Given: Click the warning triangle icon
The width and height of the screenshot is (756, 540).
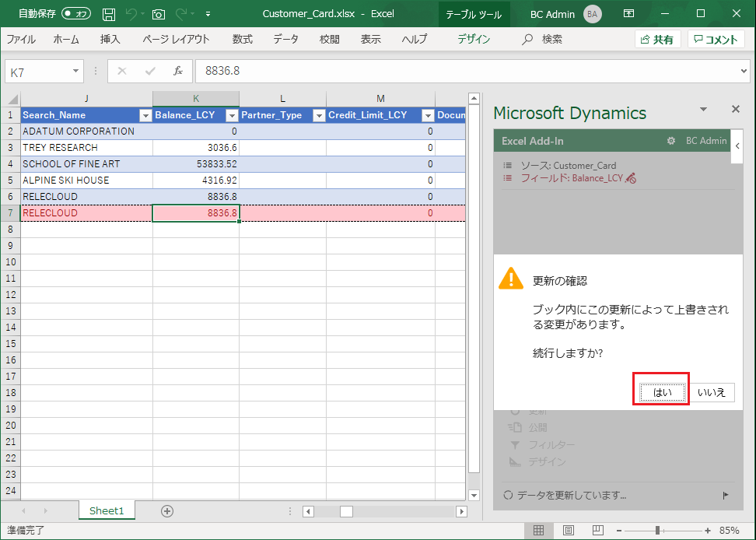Looking at the screenshot, I should (x=510, y=279).
